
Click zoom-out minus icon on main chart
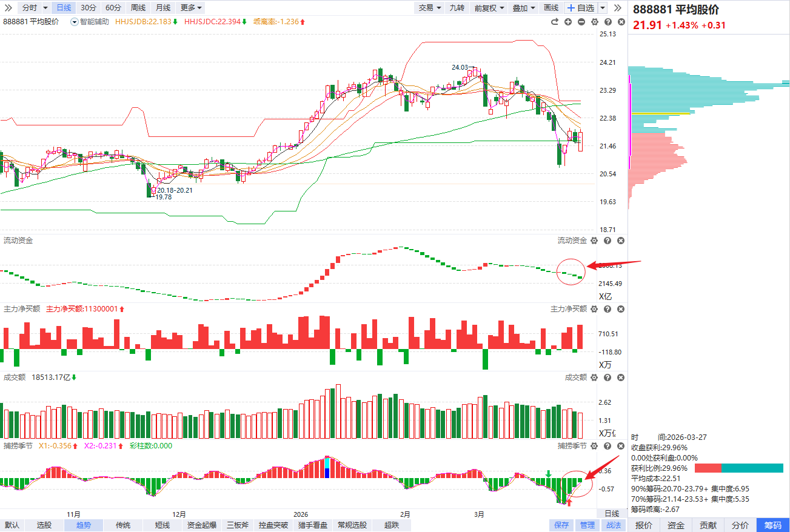click(x=581, y=22)
